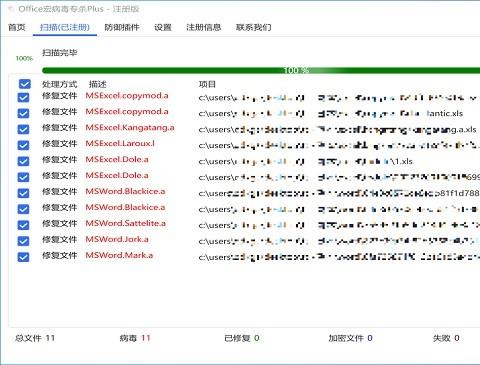Select the 扫描(已注册) tab
Screen dimensions: 480x365
65,27
